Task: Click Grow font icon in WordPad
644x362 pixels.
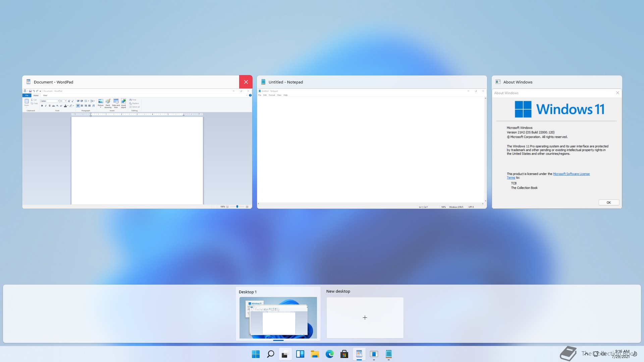Action: click(x=69, y=101)
